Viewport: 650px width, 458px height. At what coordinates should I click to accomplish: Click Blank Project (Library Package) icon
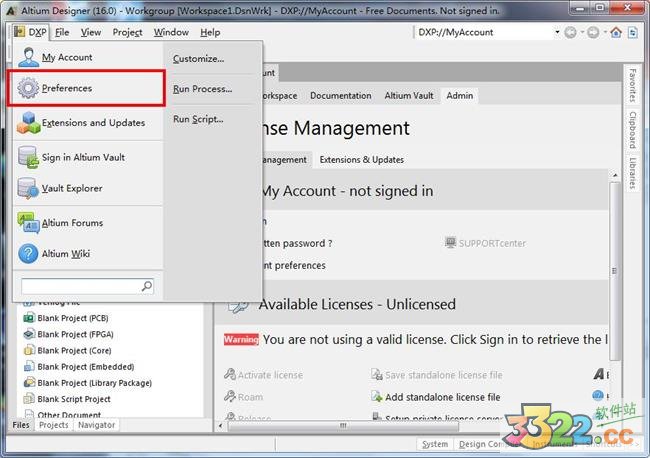click(x=29, y=383)
